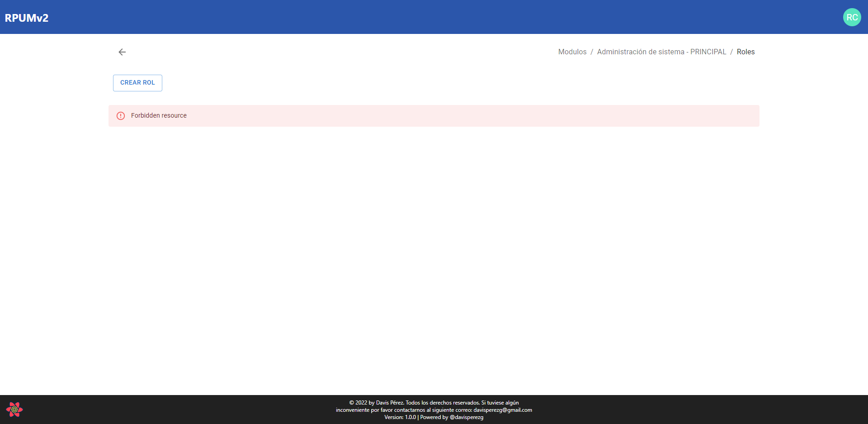
Task: Click the Version: 1.0.0 footer text
Action: (x=400, y=417)
